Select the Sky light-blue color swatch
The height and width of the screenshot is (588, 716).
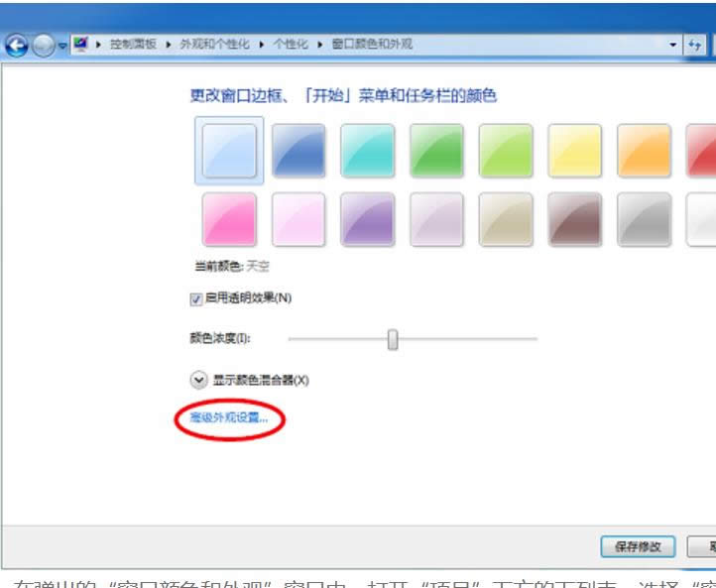pyautogui.click(x=229, y=151)
